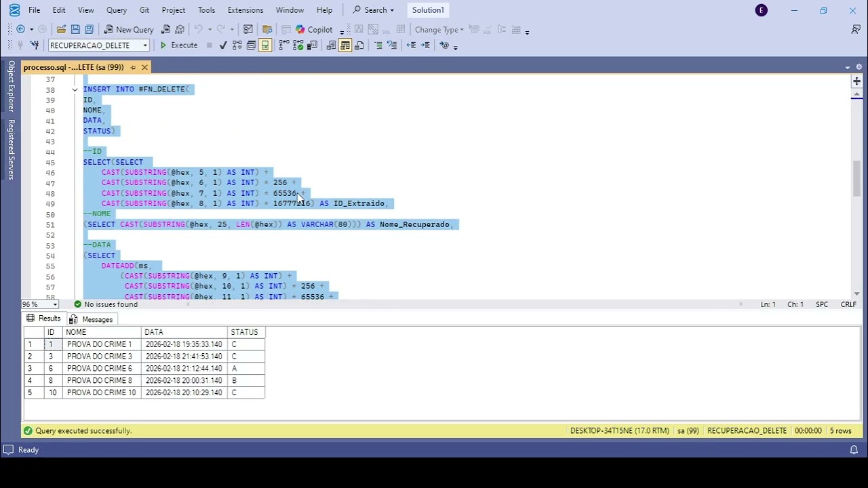Screen dimensions: 868x488
Task: Close the processo.sql tab
Action: (144, 67)
